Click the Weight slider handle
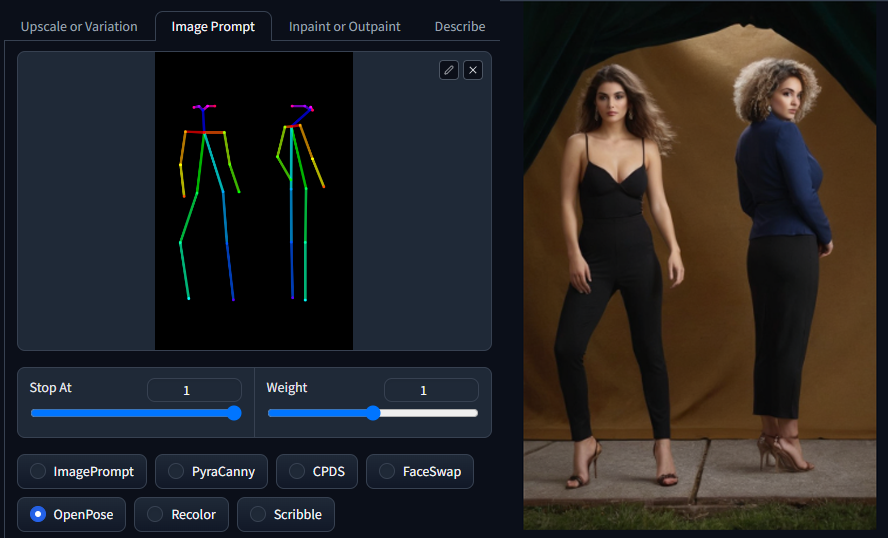 pos(373,413)
